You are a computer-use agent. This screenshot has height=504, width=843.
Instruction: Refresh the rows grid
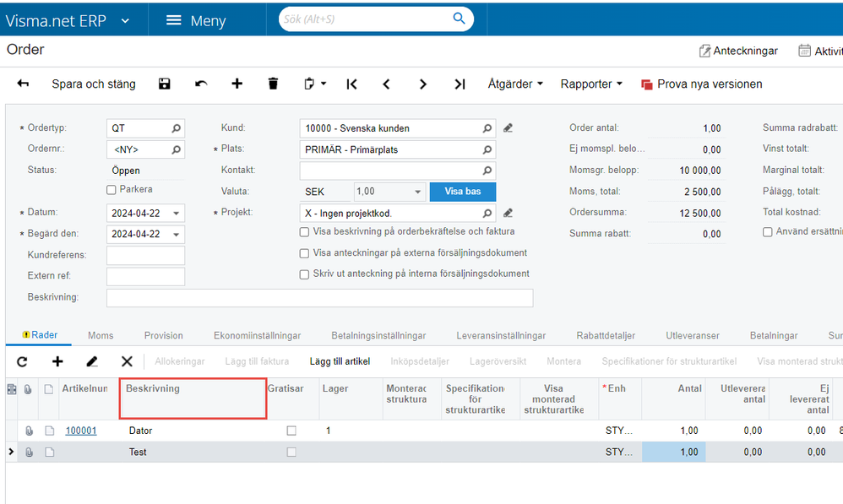(x=22, y=361)
